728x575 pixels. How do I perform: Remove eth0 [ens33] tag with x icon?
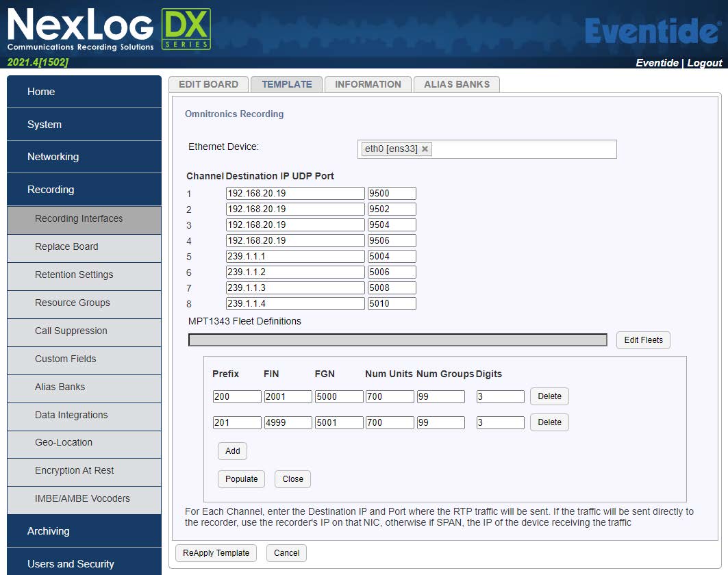(425, 149)
